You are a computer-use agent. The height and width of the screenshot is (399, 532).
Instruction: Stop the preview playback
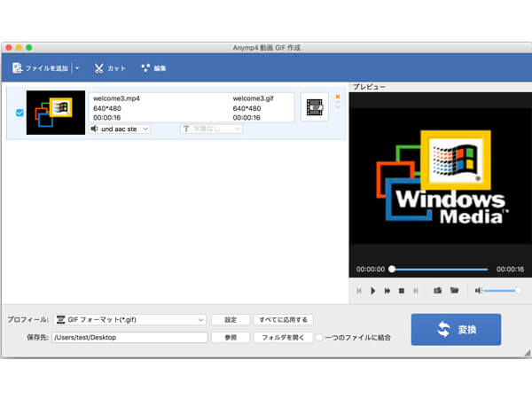(402, 291)
